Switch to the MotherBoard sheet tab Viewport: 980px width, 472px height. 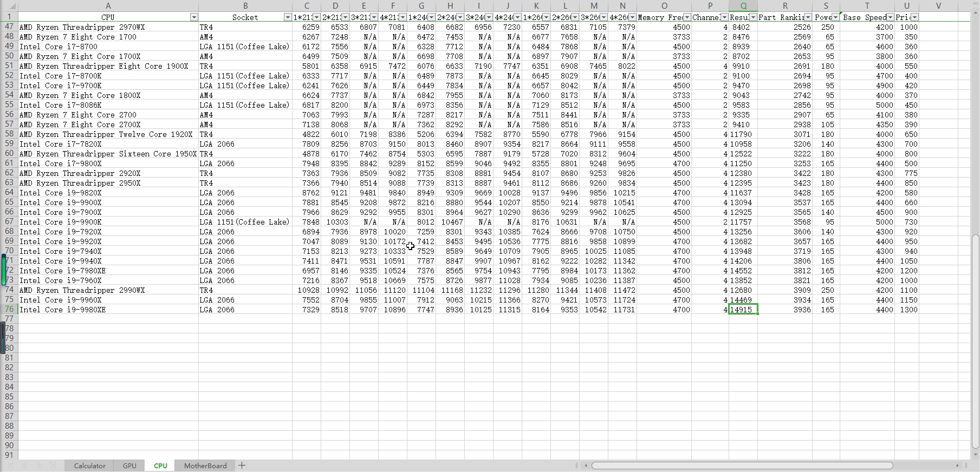pyautogui.click(x=205, y=466)
